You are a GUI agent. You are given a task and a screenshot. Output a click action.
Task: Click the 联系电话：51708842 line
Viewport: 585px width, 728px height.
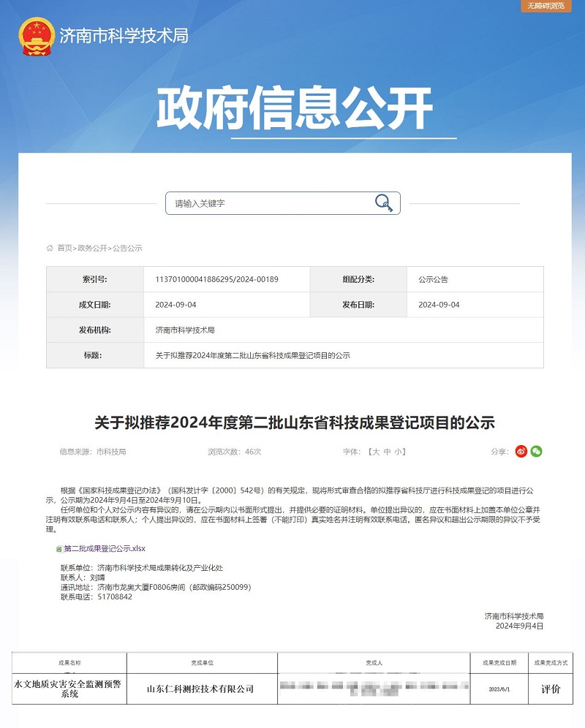97,597
